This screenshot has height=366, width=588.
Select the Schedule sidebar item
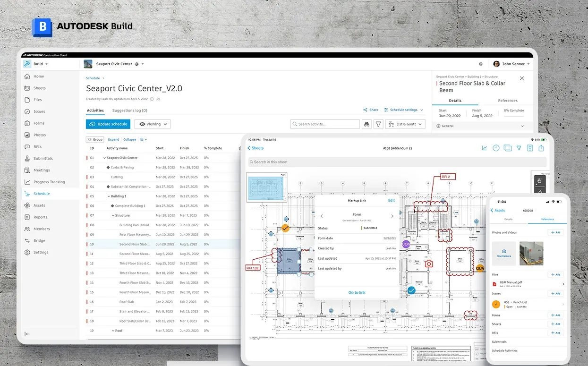click(42, 194)
